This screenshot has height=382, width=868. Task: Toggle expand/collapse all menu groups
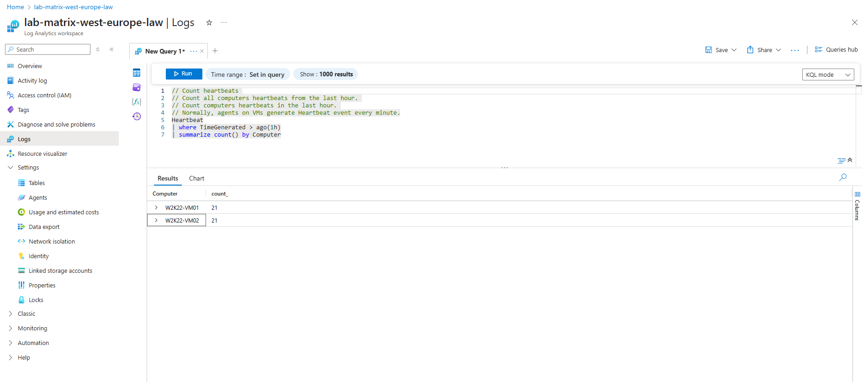point(98,49)
